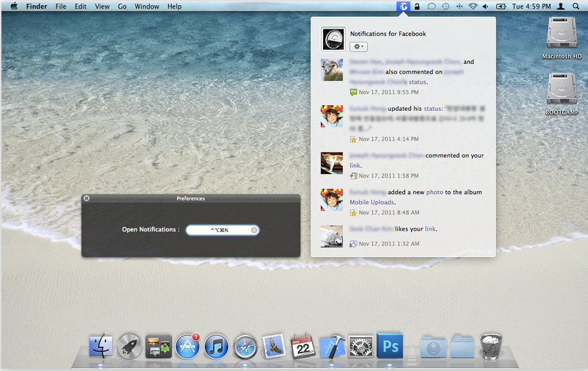Image resolution: width=588 pixels, height=371 pixels.
Task: Open the Apple menu
Action: 14,6
